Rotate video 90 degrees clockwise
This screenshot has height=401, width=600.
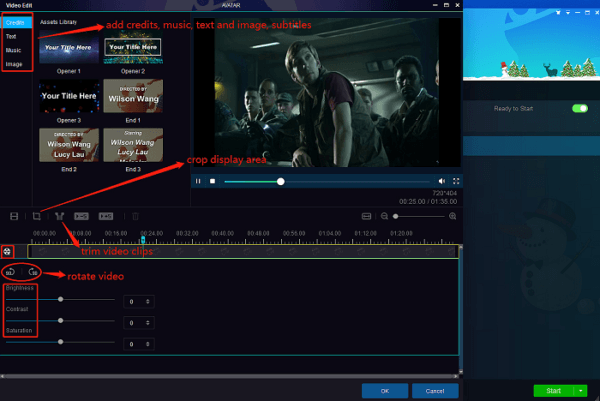click(33, 272)
